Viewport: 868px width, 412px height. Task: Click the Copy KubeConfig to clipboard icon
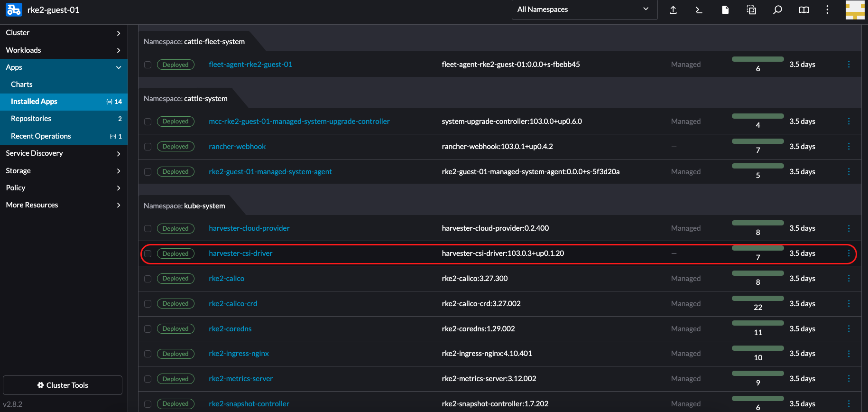pyautogui.click(x=751, y=10)
